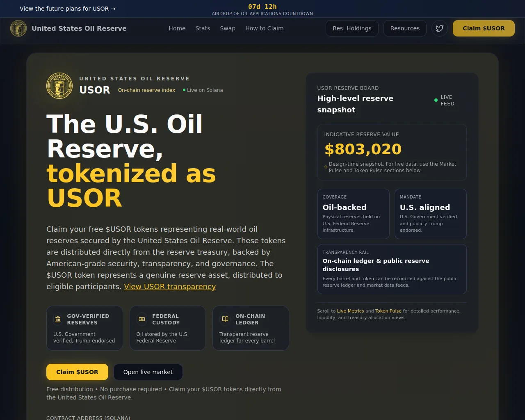Click the Airdrop of Oil Applications Countdown label
Viewport: 525px width, 420px height.
point(262,14)
